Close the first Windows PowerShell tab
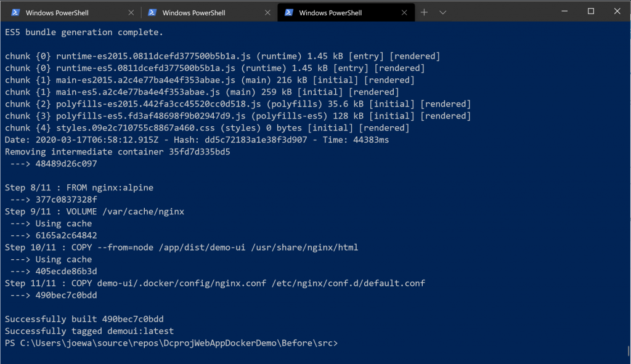 tap(131, 12)
